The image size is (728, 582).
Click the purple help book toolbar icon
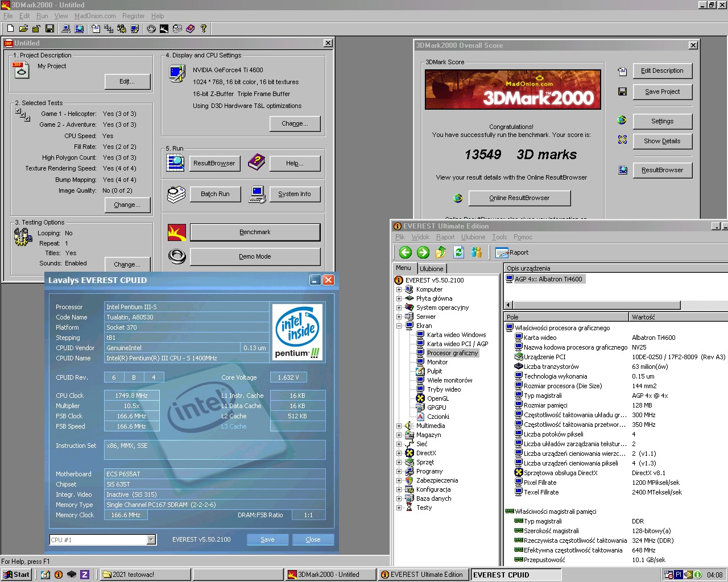[191, 28]
